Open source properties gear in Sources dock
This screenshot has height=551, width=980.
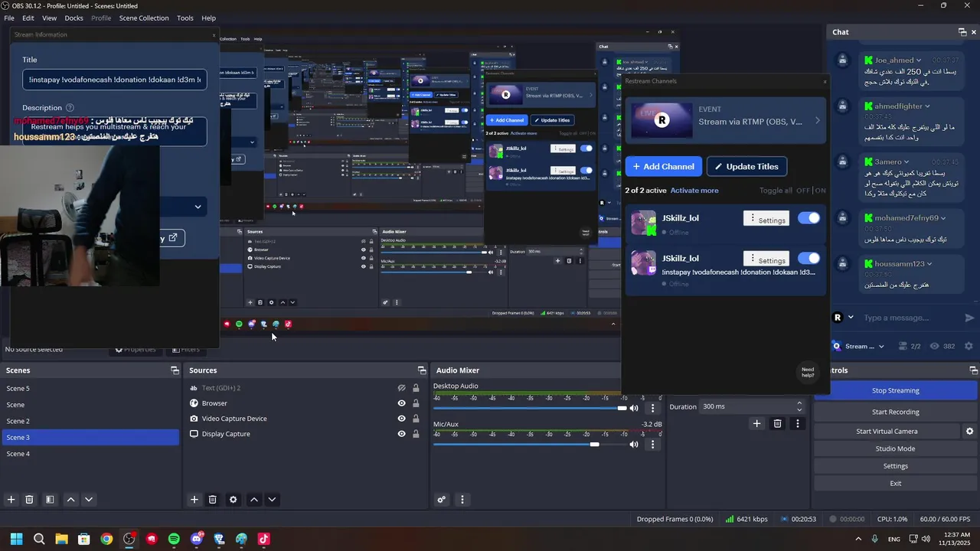point(234,500)
